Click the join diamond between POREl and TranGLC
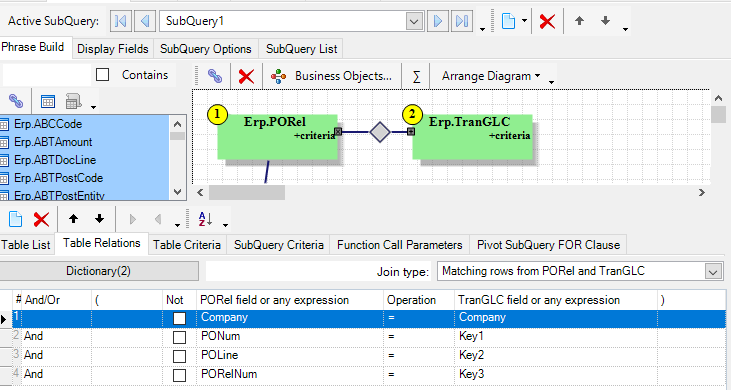The image size is (731, 390). coord(380,132)
